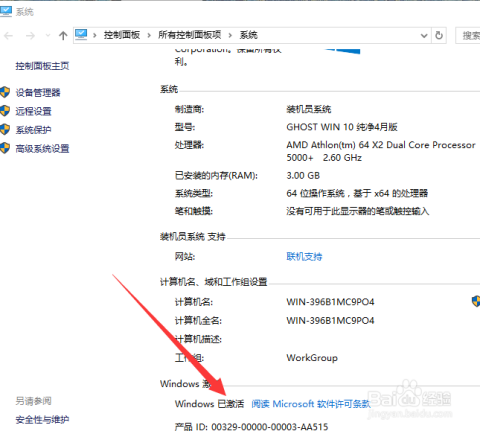Click the shield icon beside computer name

click(476, 301)
